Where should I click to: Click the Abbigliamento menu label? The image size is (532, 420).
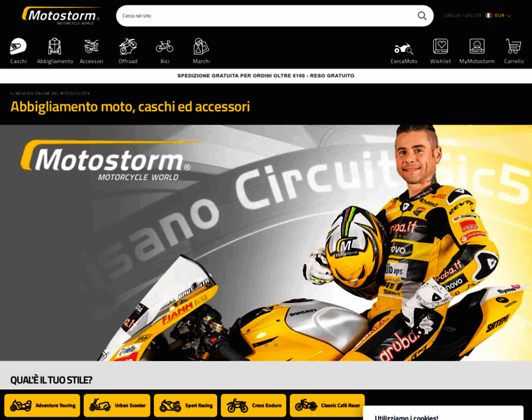[x=55, y=62]
